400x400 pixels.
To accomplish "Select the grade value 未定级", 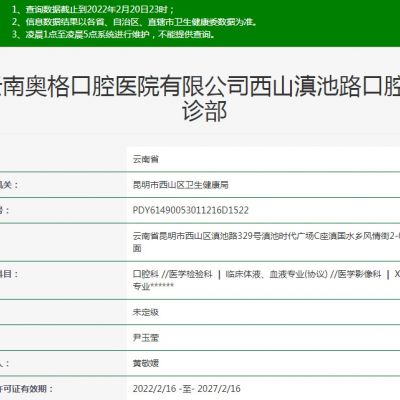I will coord(146,312).
